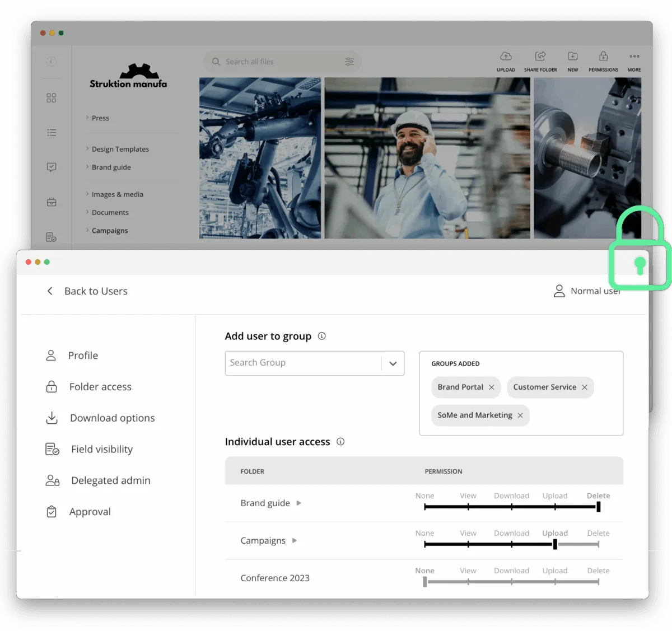Open the Profile settings tab
The height and width of the screenshot is (631, 672).
coord(72,356)
